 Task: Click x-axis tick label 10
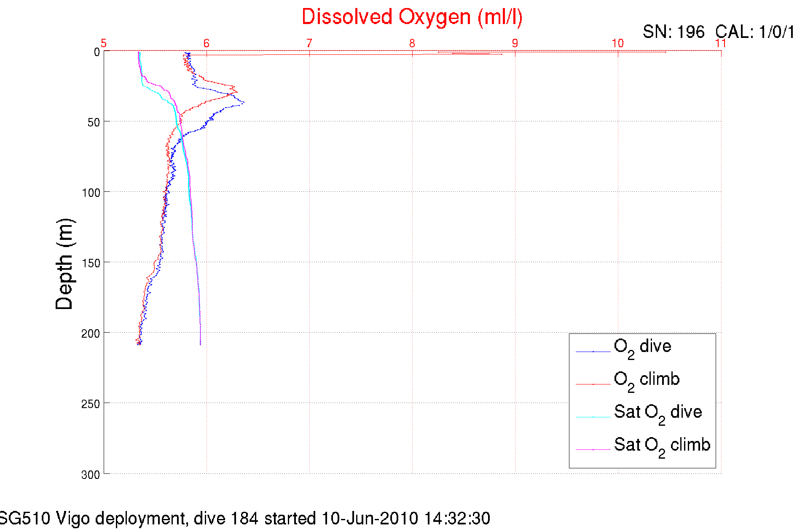pyautogui.click(x=618, y=43)
